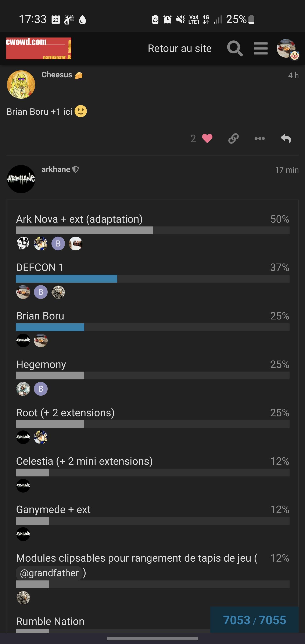Open the @grandfather mention
The image size is (305, 644).
click(x=49, y=573)
